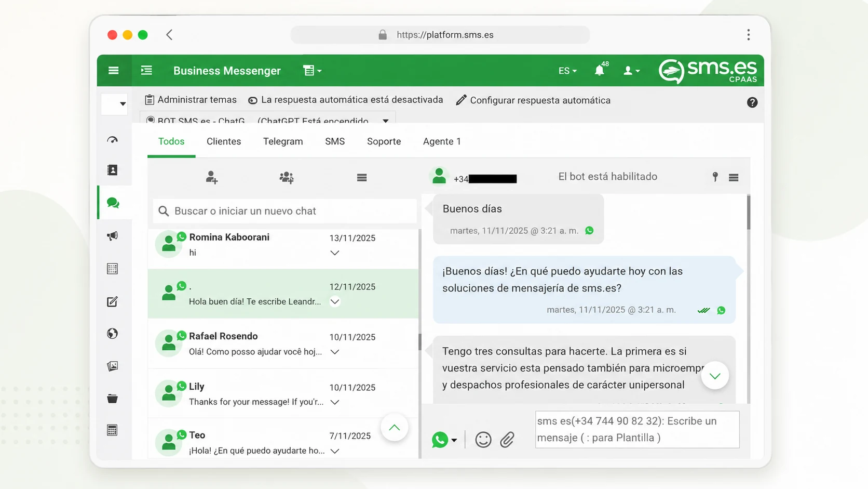Click the platform.sms.es address bar

point(440,35)
